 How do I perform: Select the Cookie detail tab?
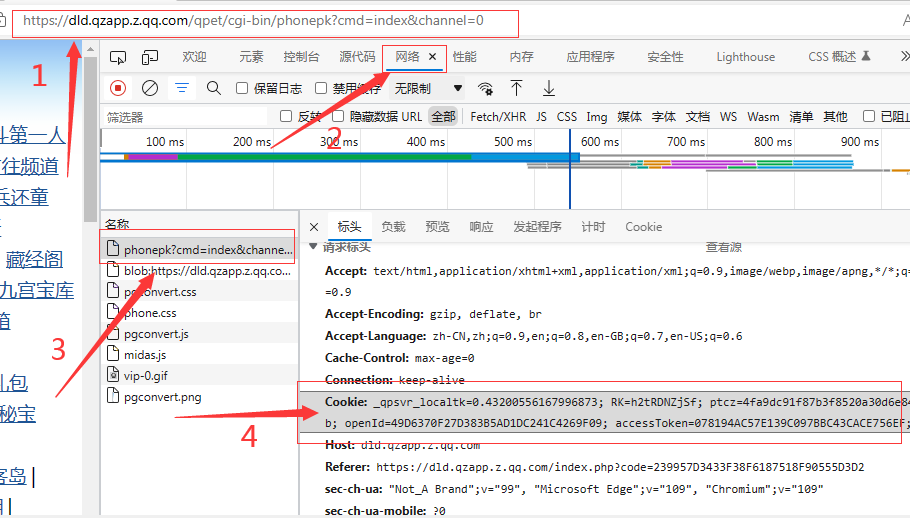[644, 227]
